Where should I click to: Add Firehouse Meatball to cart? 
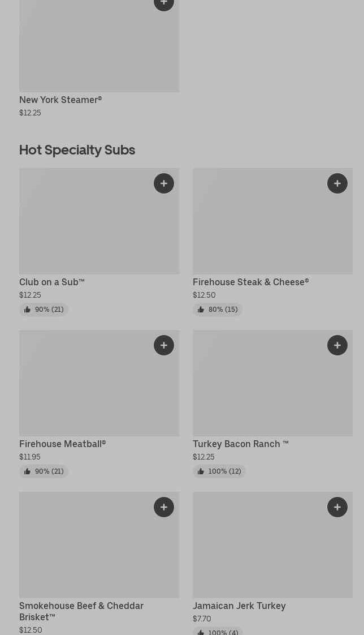164,345
